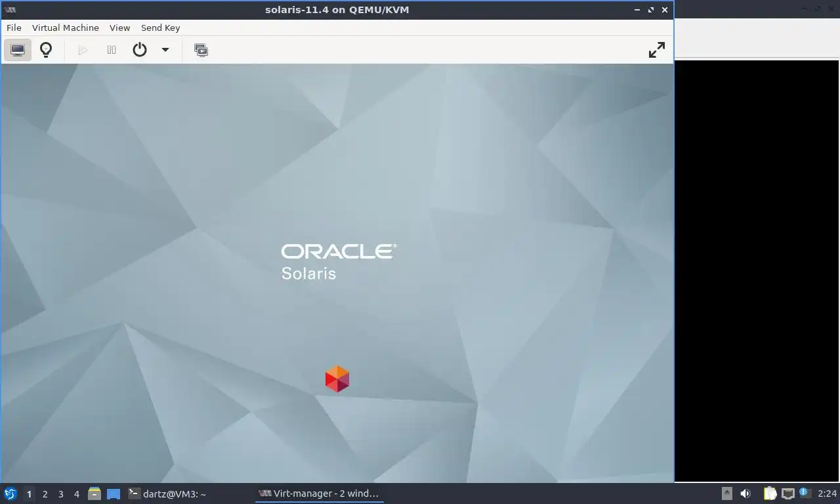Click the blue show desktop icon
This screenshot has height=504, width=840.
(114, 494)
